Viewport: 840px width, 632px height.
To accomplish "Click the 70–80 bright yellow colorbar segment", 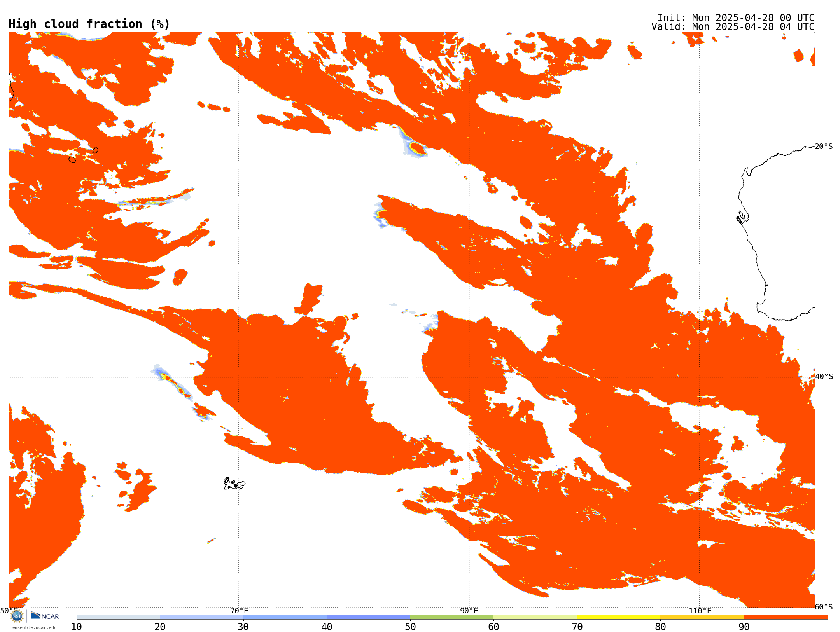I will click(619, 617).
